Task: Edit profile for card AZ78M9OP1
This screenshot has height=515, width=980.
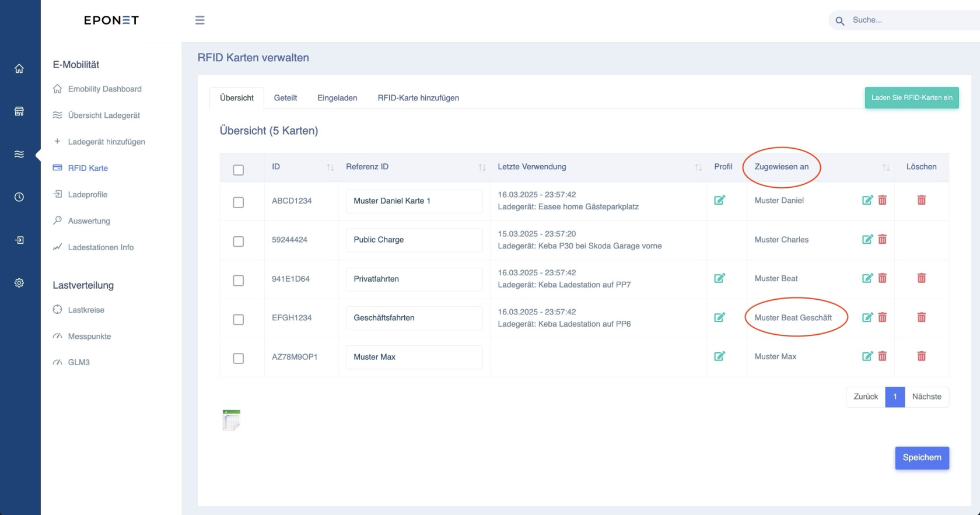Action: [x=720, y=356]
